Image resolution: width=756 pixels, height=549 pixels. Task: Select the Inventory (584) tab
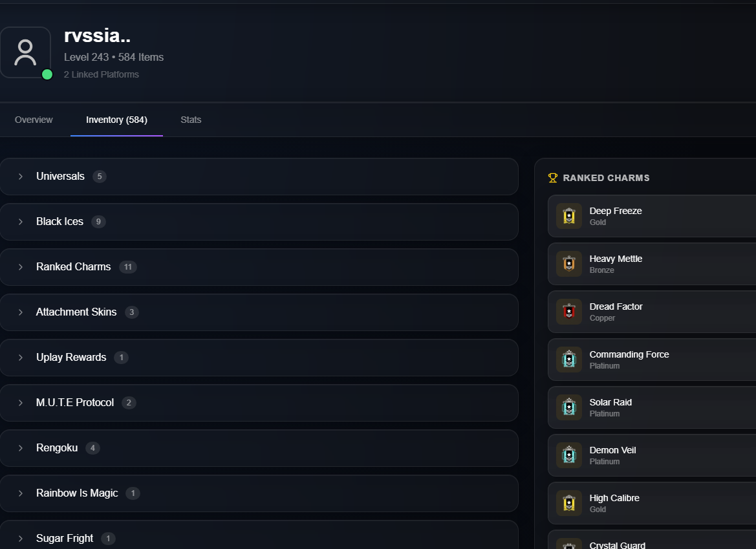click(x=116, y=120)
